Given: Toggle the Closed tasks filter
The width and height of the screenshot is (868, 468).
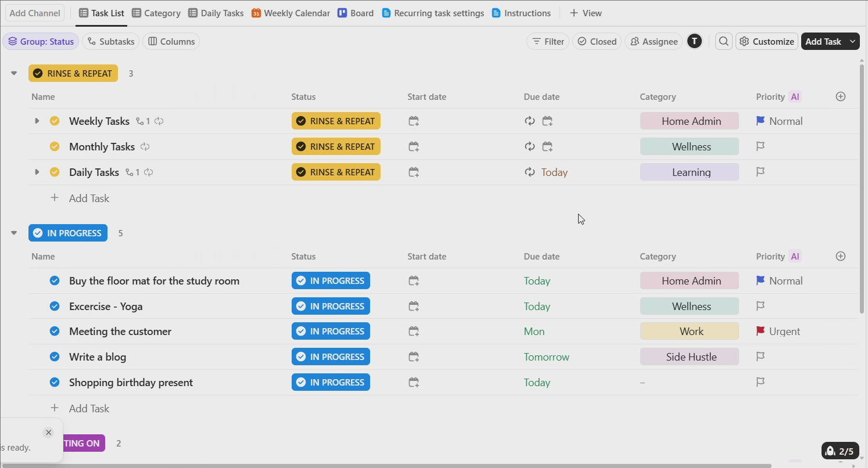Looking at the screenshot, I should click(597, 41).
